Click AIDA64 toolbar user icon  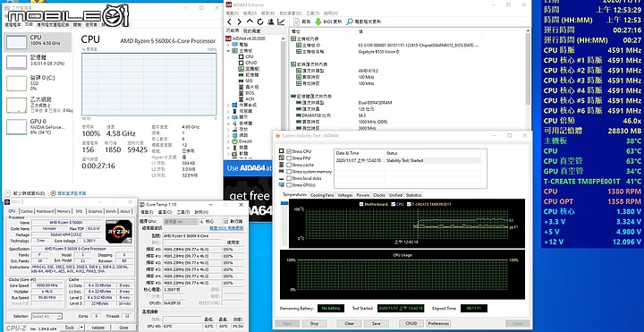pos(271,21)
